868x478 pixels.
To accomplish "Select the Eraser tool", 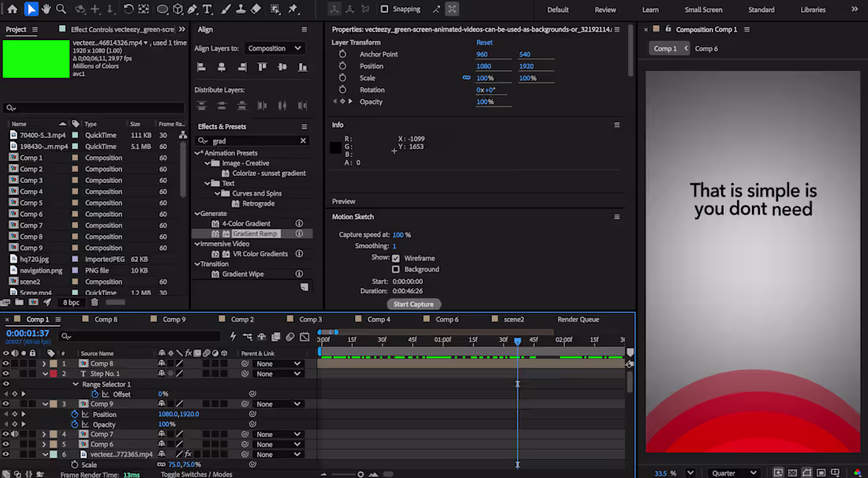I will (x=256, y=9).
